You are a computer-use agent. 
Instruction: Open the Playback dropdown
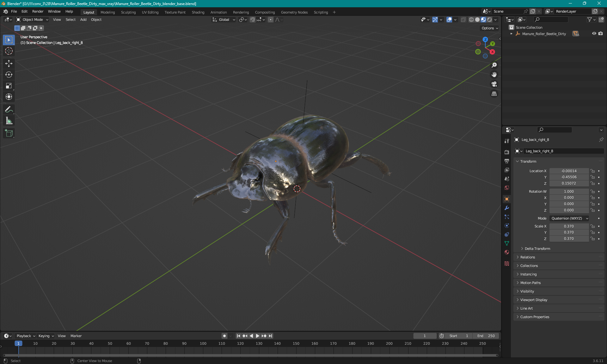[26, 336]
